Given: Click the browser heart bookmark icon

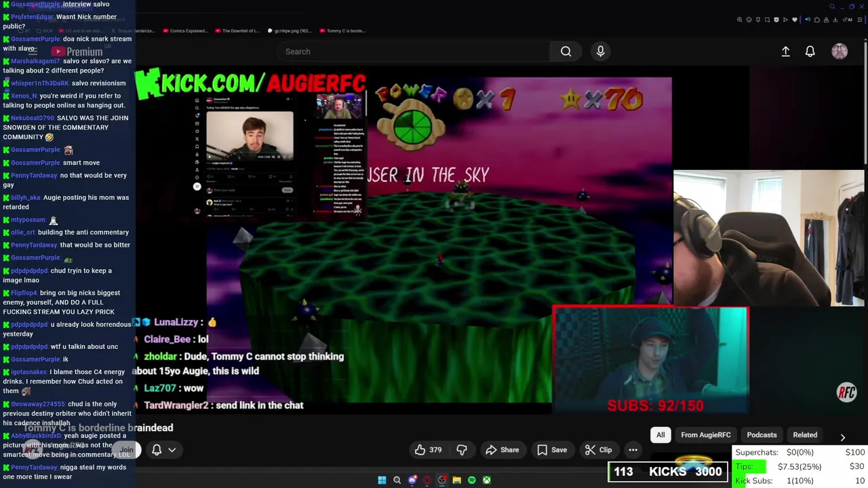Looking at the screenshot, I should 795,20.
